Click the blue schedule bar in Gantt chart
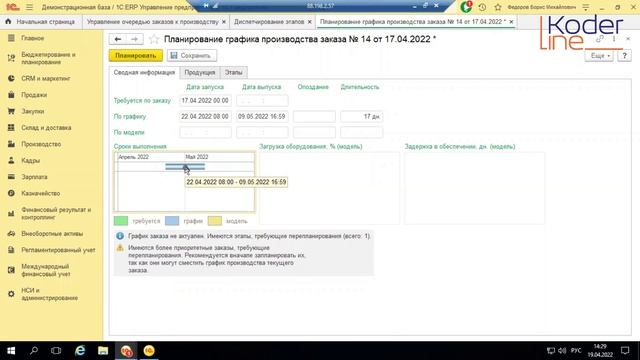The image size is (640, 360). pyautogui.click(x=185, y=166)
